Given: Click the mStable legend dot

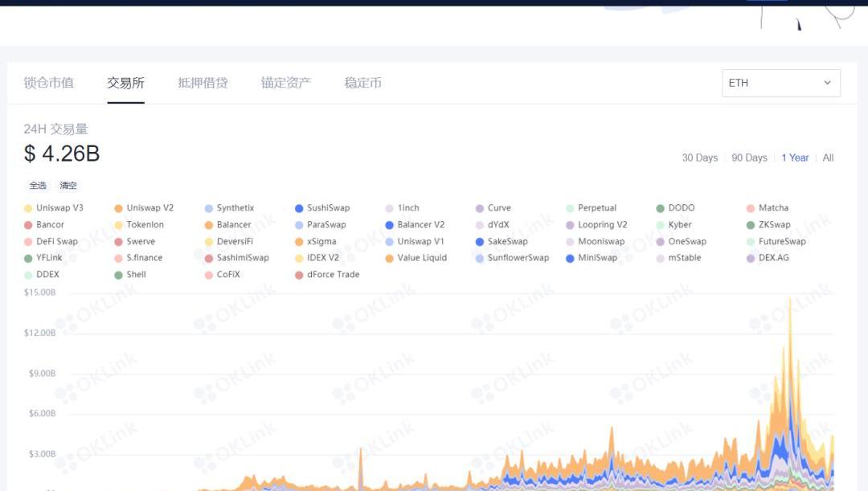Looking at the screenshot, I should pyautogui.click(x=660, y=259).
